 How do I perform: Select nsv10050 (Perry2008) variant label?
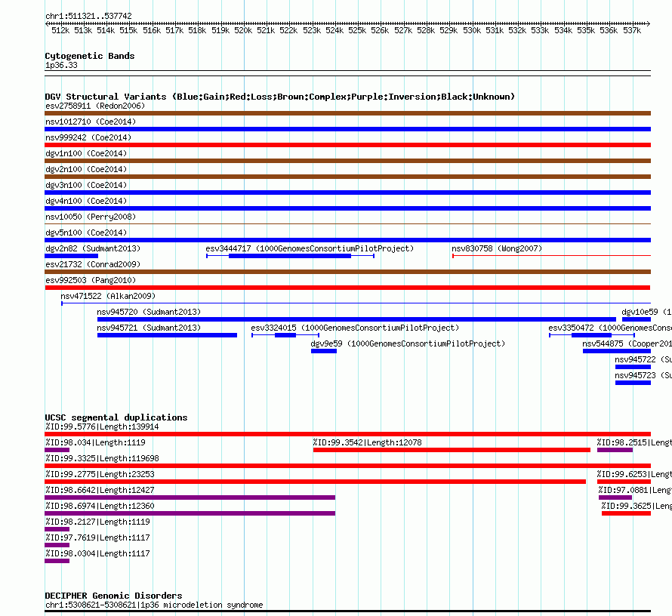[91, 217]
